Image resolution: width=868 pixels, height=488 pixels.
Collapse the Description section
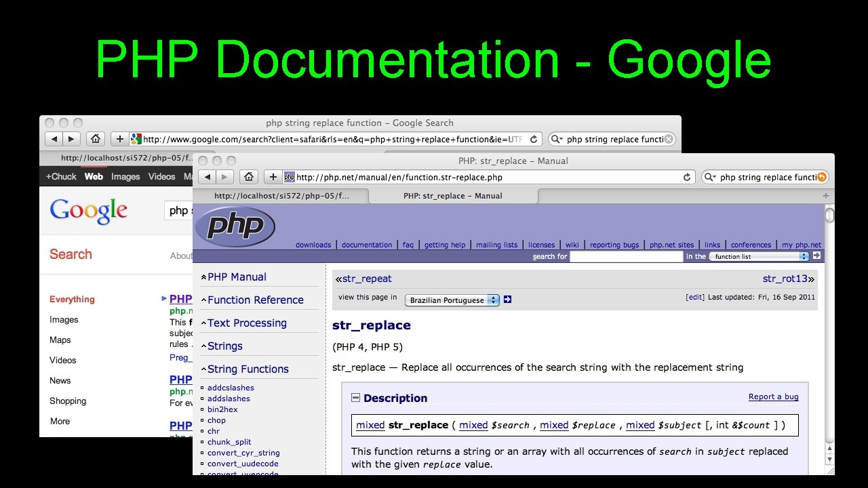point(355,398)
